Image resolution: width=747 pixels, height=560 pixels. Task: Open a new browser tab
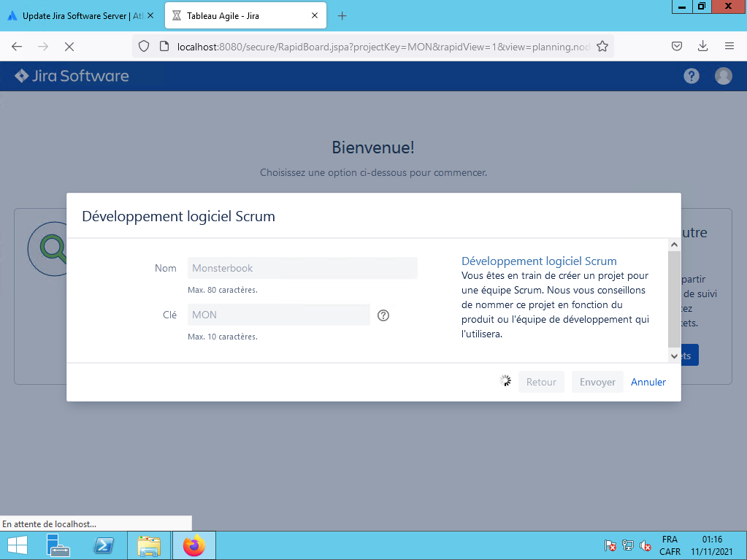click(x=342, y=15)
